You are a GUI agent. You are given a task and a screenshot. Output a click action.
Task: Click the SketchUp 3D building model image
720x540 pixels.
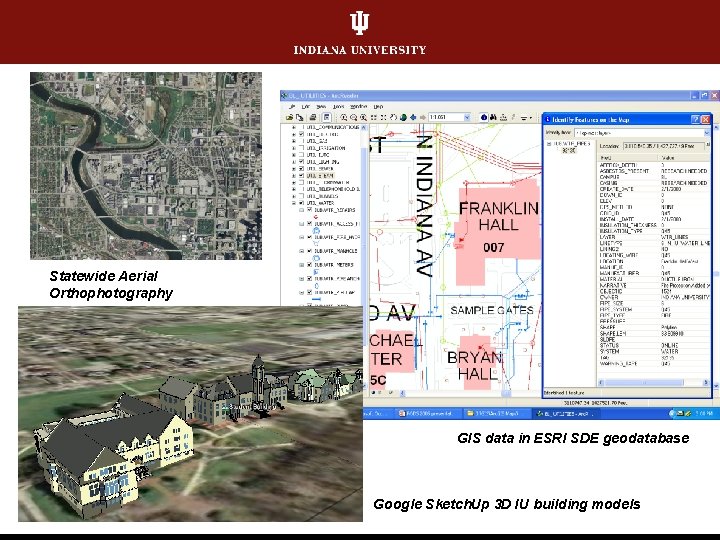coord(190,414)
